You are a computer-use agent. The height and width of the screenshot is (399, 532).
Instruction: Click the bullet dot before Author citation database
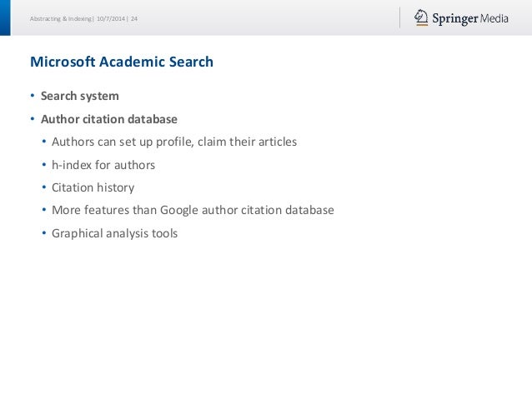tap(33, 119)
